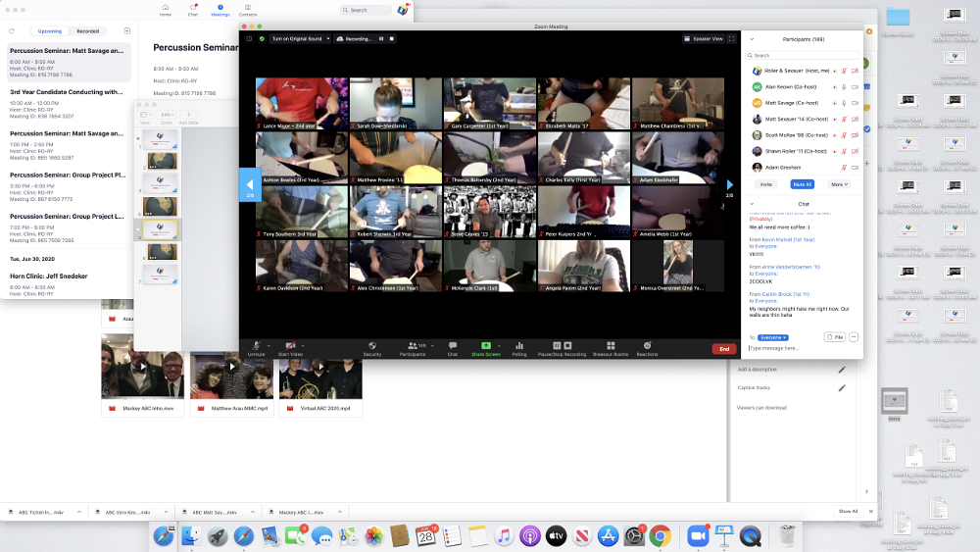Open Chrome in the Dock
Image resolution: width=980 pixels, height=552 pixels.
660,535
